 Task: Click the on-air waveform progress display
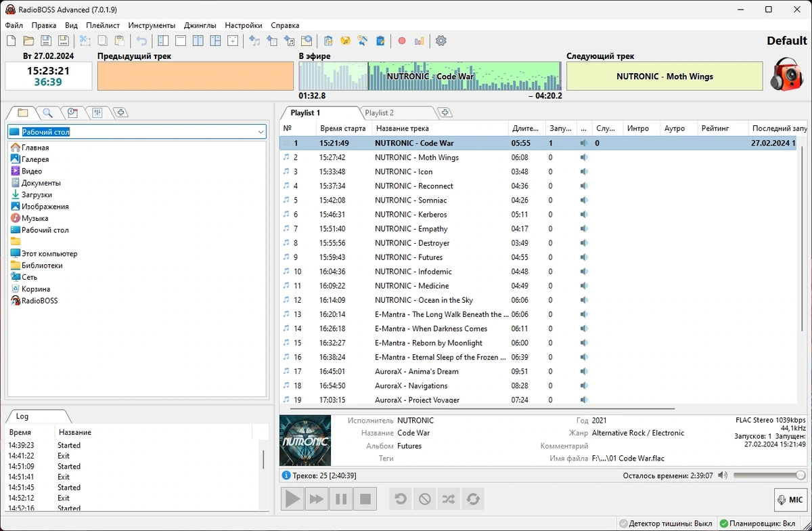tap(430, 77)
